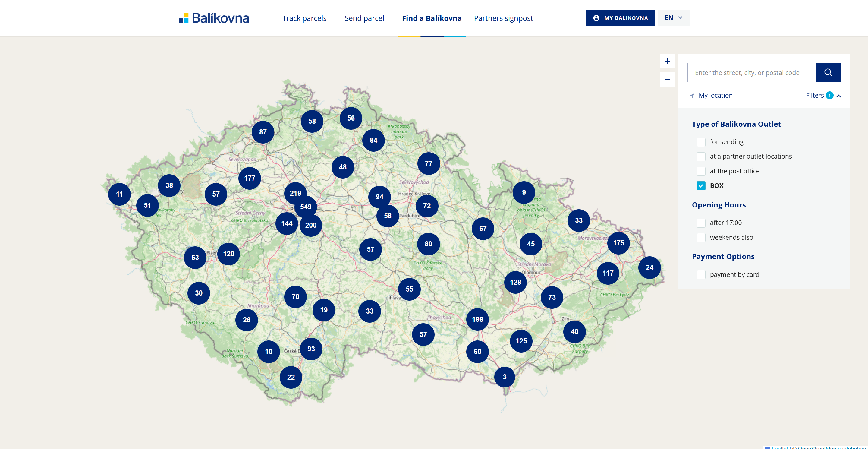Open the Track parcels menu item
Viewport: 868px width, 449px height.
point(304,18)
